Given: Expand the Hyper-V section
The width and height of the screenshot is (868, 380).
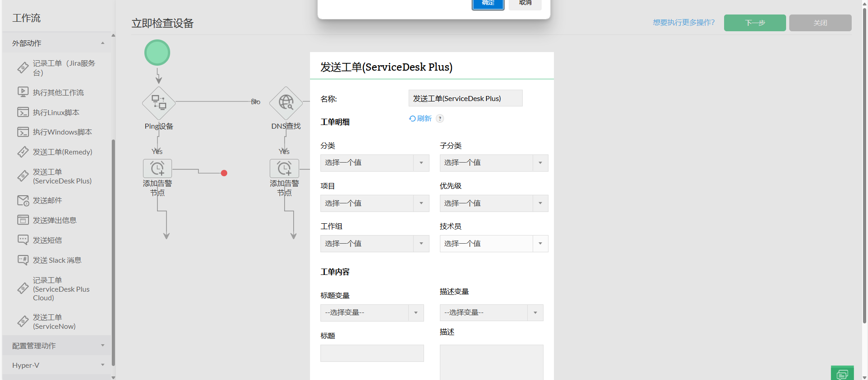Looking at the screenshot, I should (58, 365).
